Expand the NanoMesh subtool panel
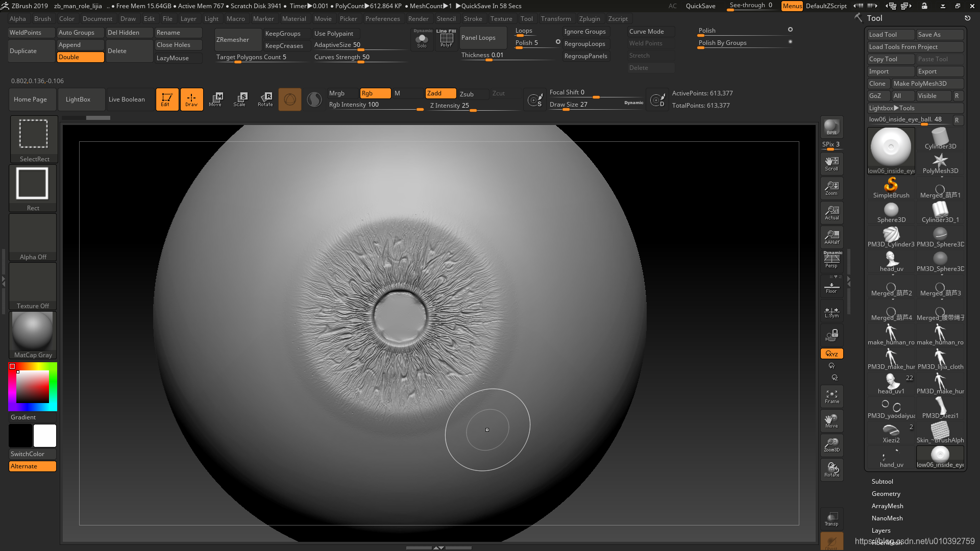980x551 pixels. pos(887,517)
